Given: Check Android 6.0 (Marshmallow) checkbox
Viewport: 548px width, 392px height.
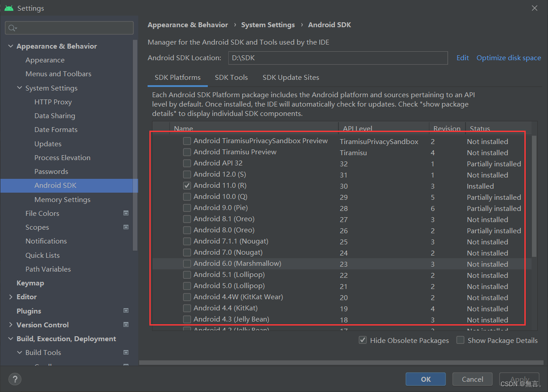Looking at the screenshot, I should [x=187, y=264].
